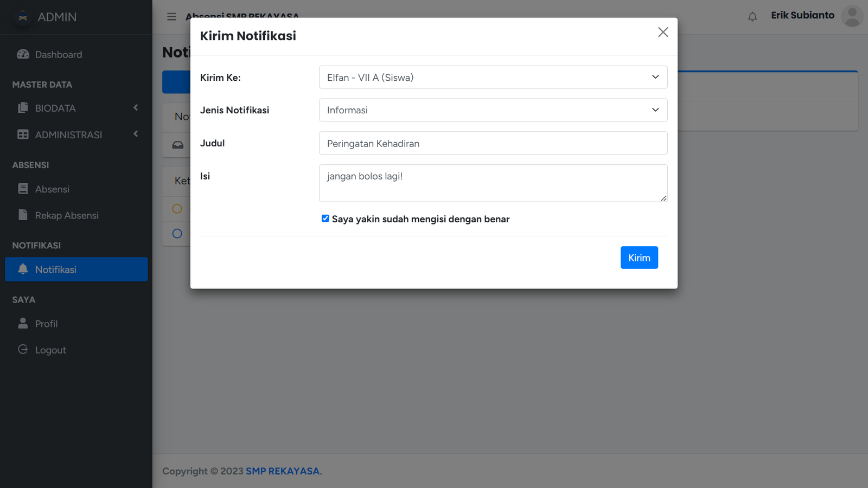Close the Kirim Notifikasi dialog
This screenshot has height=488, width=868.
tap(662, 33)
